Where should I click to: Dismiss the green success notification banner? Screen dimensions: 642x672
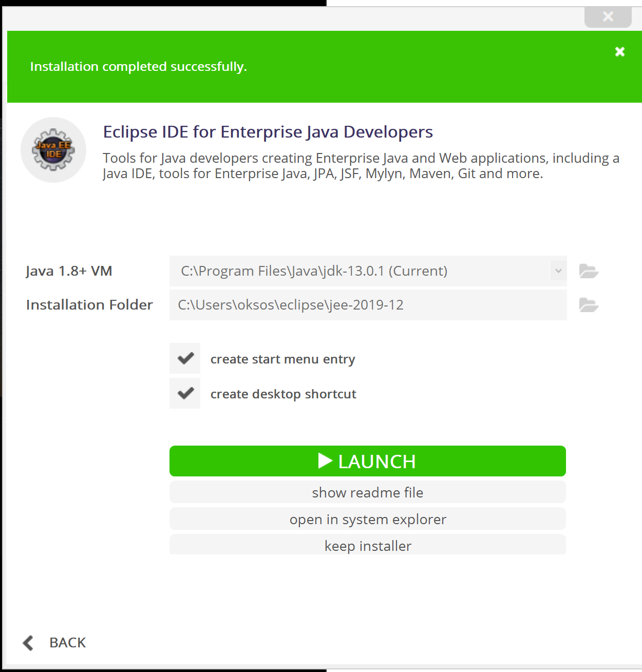pyautogui.click(x=620, y=51)
